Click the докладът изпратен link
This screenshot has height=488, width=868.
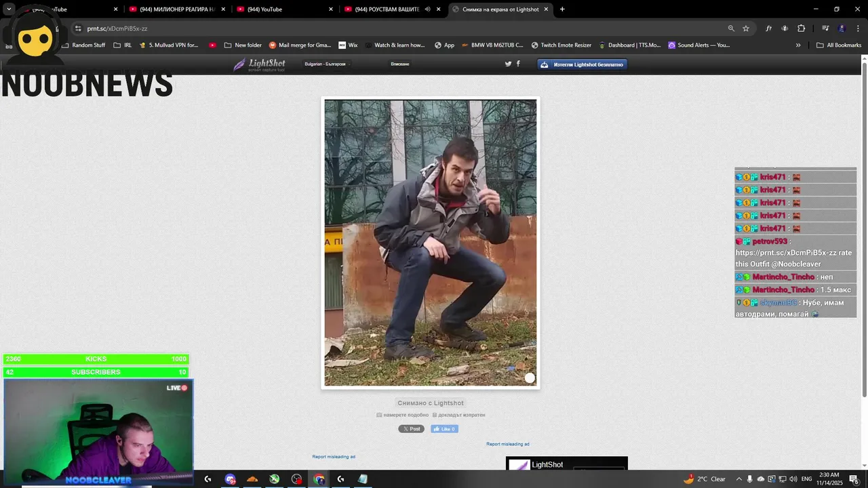(x=459, y=415)
